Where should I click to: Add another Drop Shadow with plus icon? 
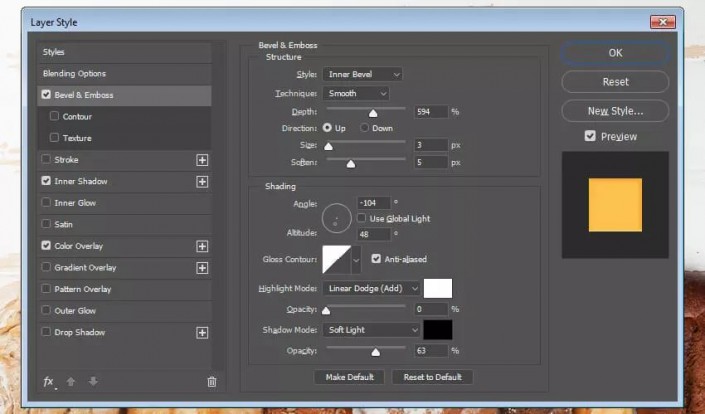(x=202, y=333)
